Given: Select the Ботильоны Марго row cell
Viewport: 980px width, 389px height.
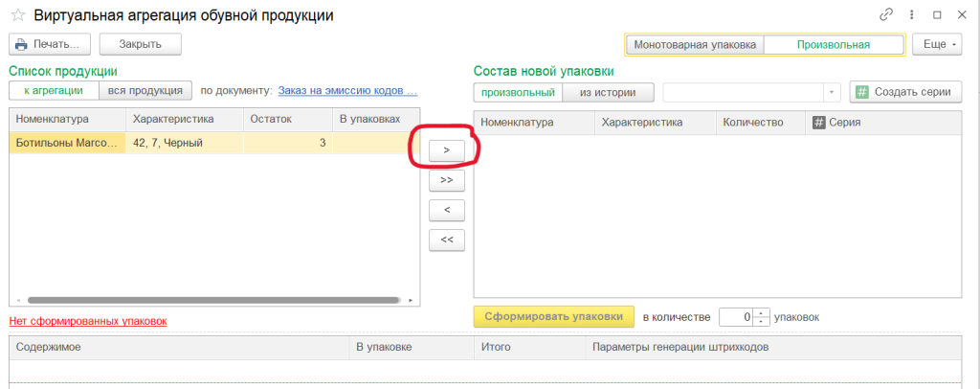Looking at the screenshot, I should [x=68, y=143].
